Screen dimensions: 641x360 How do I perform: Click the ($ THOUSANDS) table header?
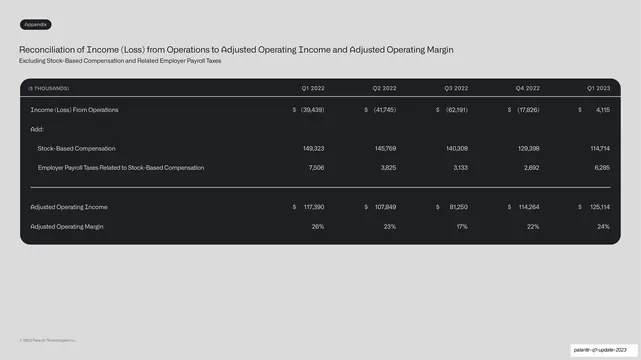click(x=49, y=88)
